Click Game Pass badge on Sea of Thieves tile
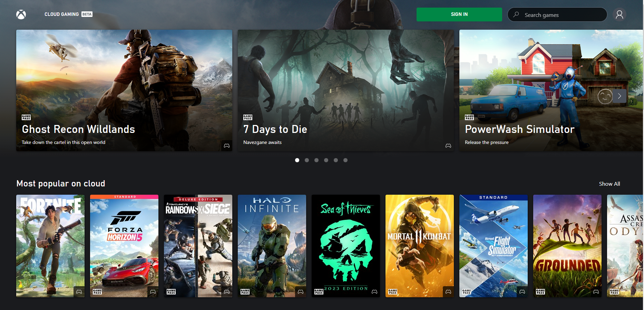 [319, 292]
